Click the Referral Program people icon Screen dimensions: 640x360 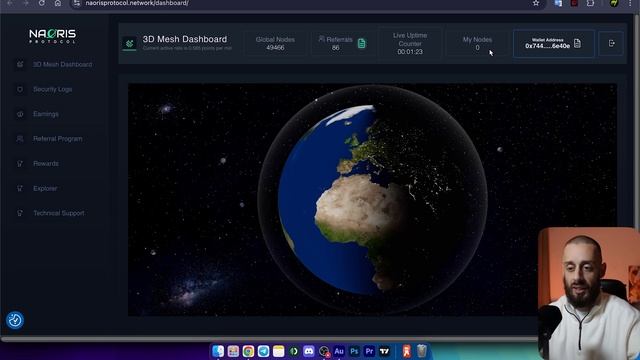[20, 139]
